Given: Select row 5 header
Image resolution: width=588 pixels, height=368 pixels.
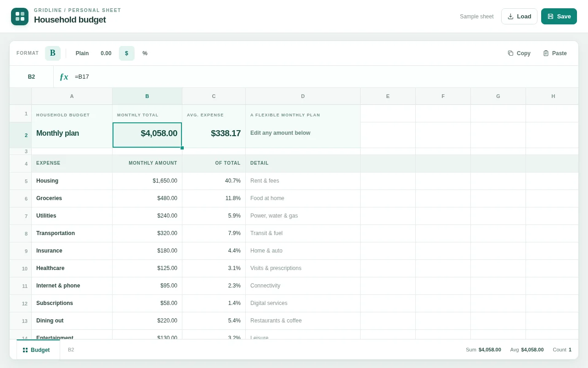Looking at the screenshot, I should tap(21, 181).
